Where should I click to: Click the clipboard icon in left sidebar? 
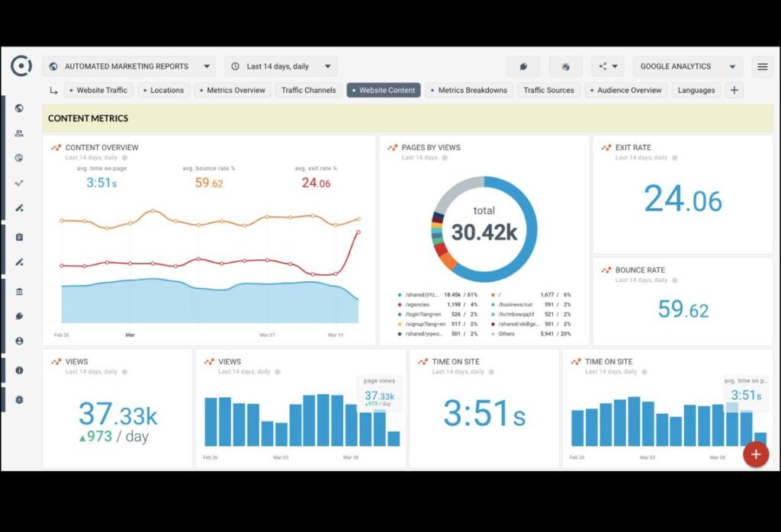coord(19,237)
